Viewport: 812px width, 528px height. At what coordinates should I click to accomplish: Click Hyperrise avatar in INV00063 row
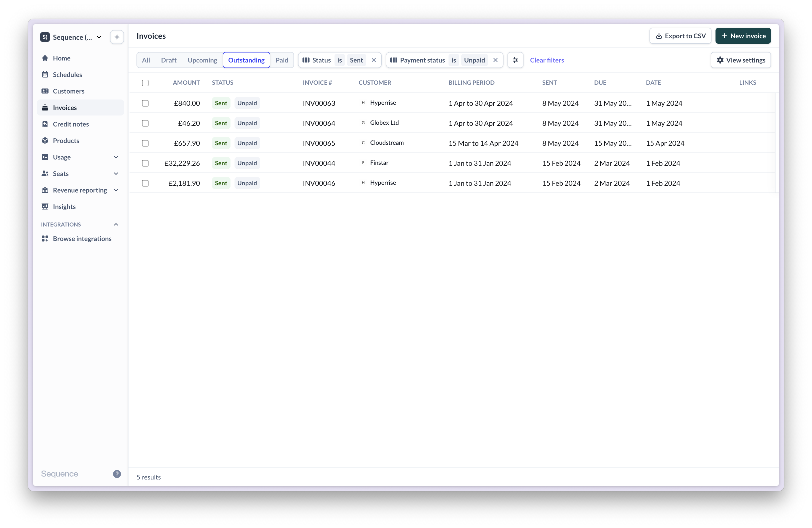(x=363, y=103)
